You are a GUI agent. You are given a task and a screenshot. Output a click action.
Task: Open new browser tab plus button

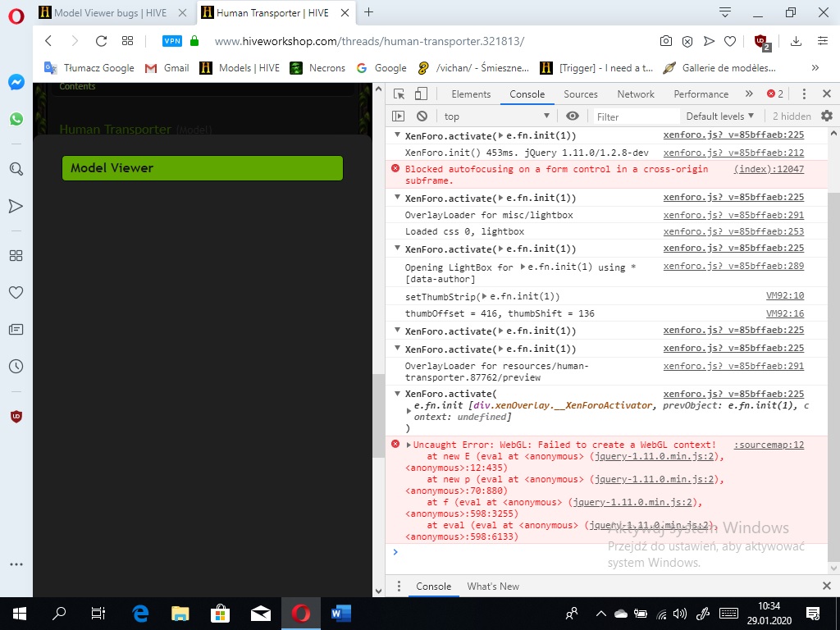[368, 12]
